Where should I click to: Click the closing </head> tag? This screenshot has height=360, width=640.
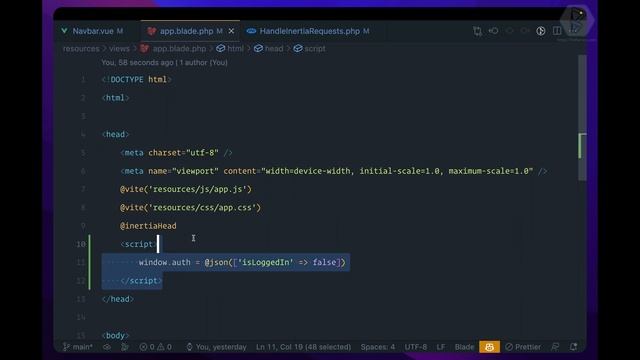pos(118,299)
